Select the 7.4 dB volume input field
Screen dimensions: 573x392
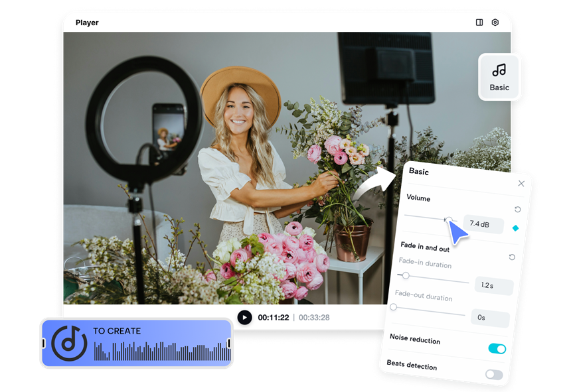[481, 225]
